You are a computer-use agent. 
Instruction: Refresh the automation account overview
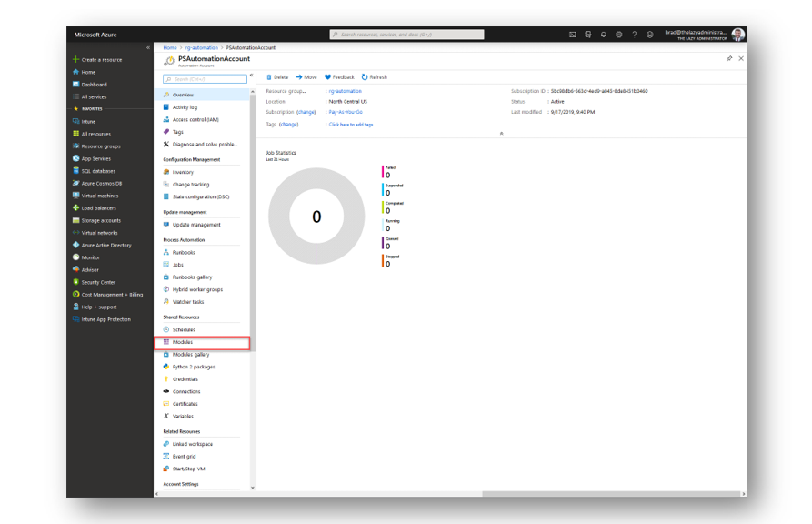(x=375, y=77)
